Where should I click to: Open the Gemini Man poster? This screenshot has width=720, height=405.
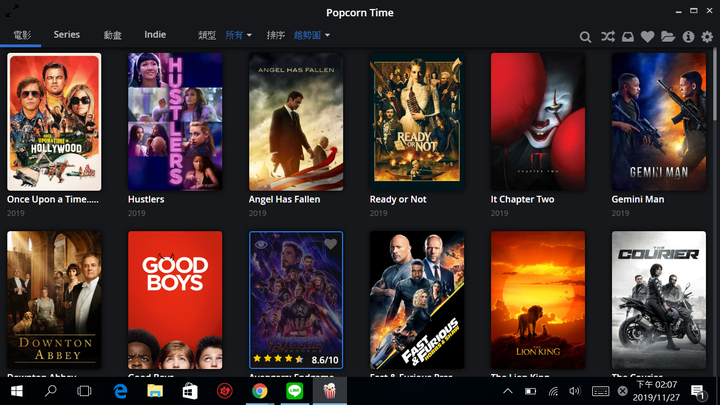(x=659, y=122)
